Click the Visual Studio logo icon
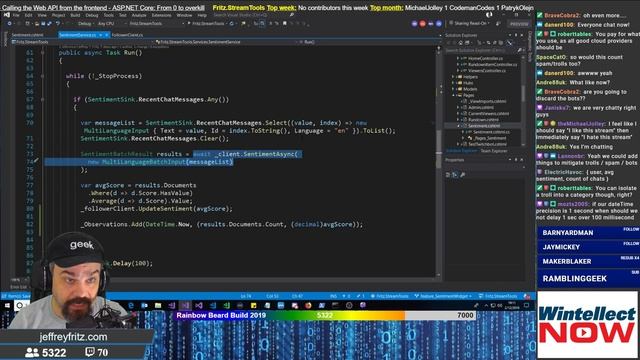Screen dimensions: 640x360 [6, 15]
